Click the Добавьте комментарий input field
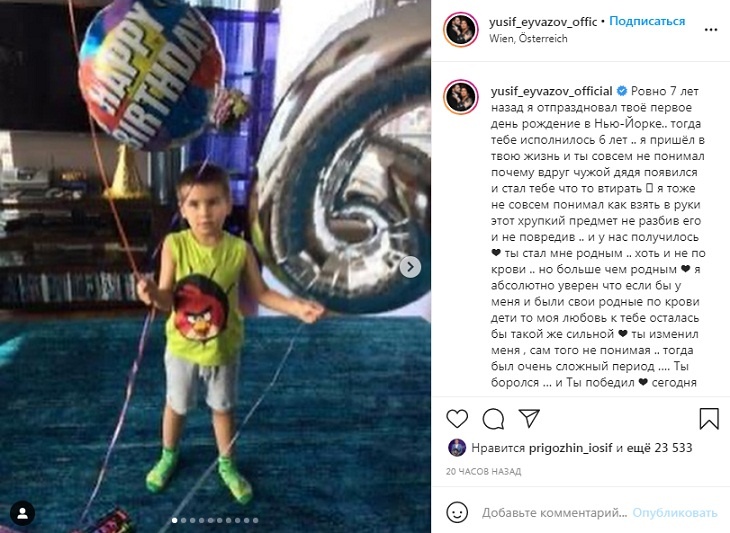Image resolution: width=730 pixels, height=533 pixels. (x=554, y=513)
